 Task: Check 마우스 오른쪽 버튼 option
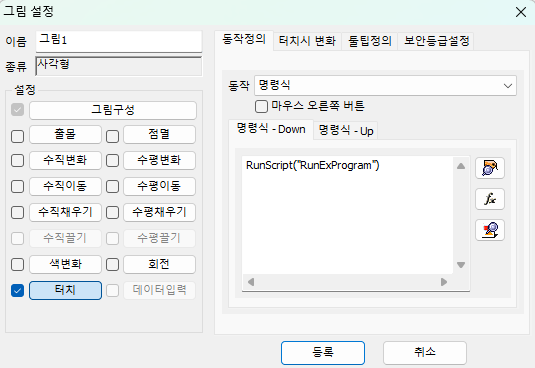pos(261,106)
